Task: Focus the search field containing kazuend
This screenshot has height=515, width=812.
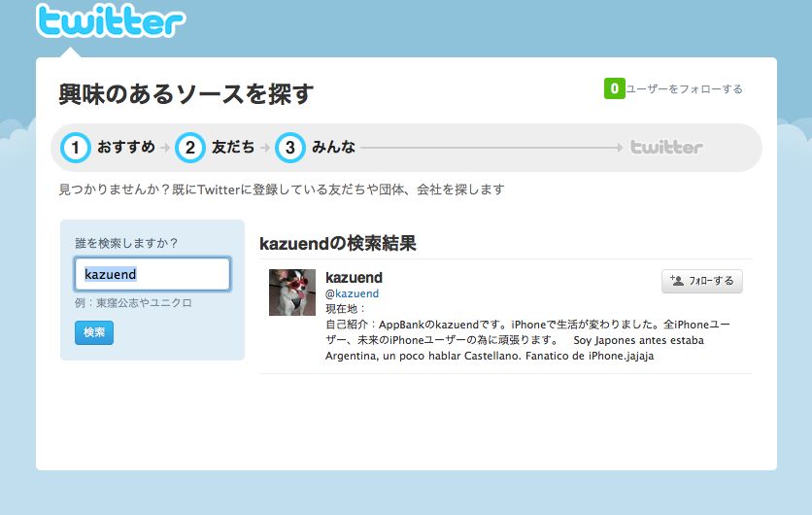Action: (152, 274)
